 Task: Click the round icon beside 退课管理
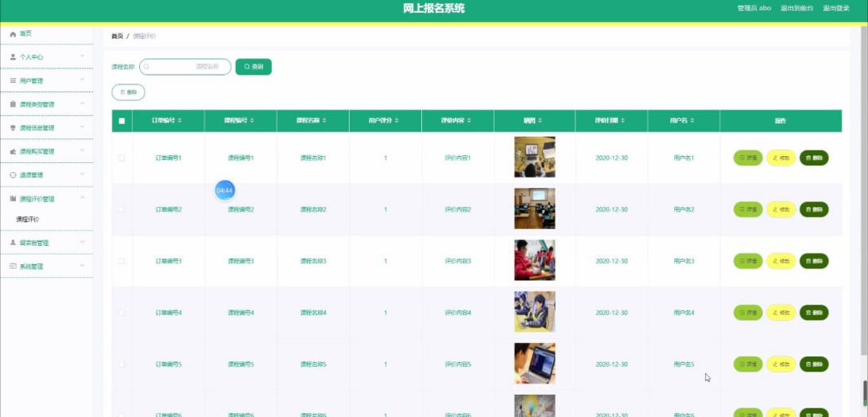tap(13, 175)
